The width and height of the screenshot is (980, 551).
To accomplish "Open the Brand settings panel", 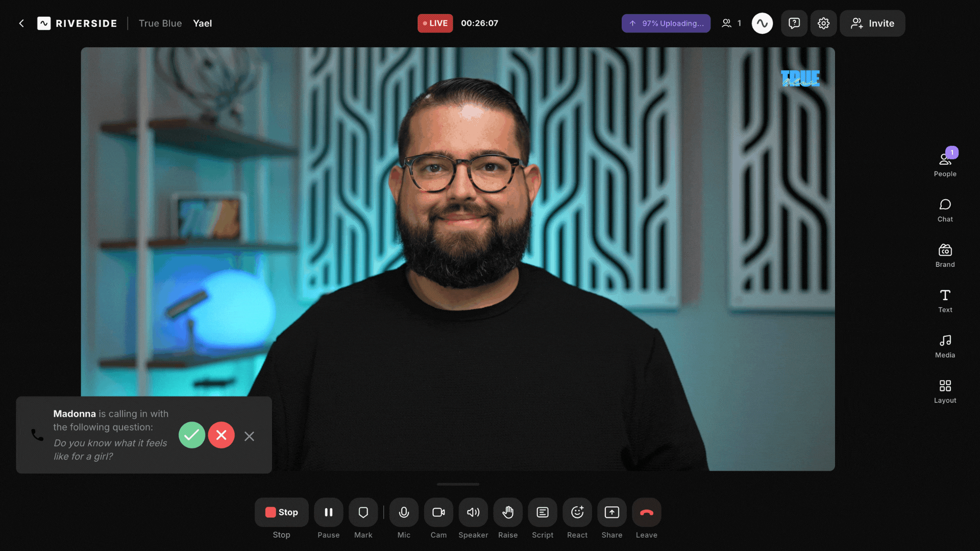I will 945,255.
